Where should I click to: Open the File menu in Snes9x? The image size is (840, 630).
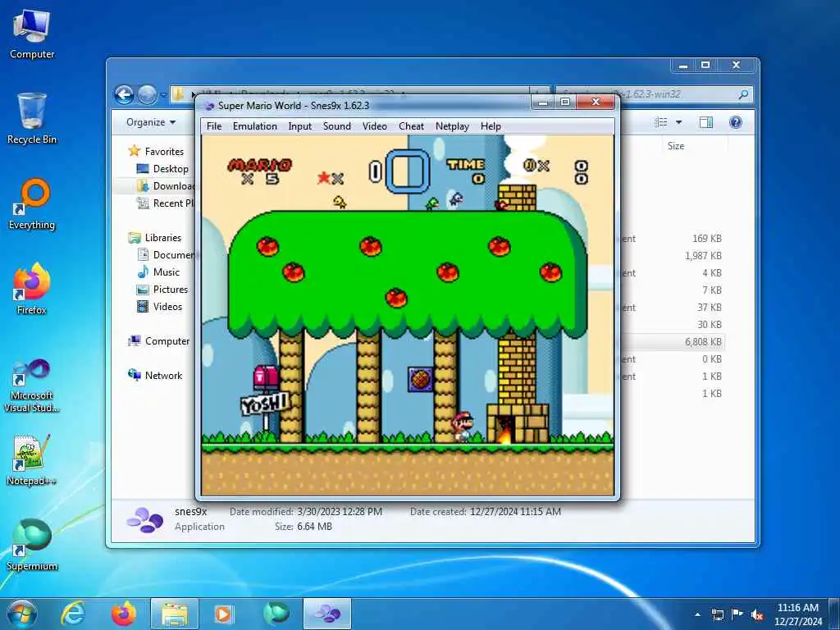pyautogui.click(x=214, y=126)
